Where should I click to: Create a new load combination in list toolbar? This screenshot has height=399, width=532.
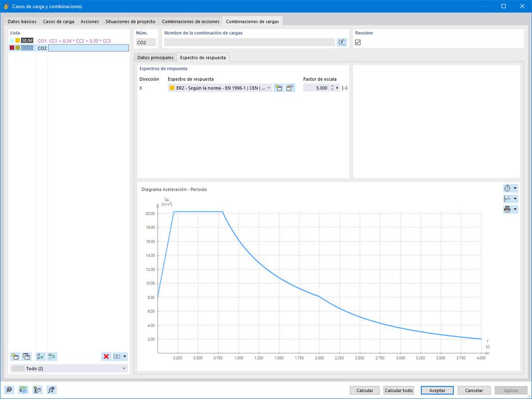(15, 356)
